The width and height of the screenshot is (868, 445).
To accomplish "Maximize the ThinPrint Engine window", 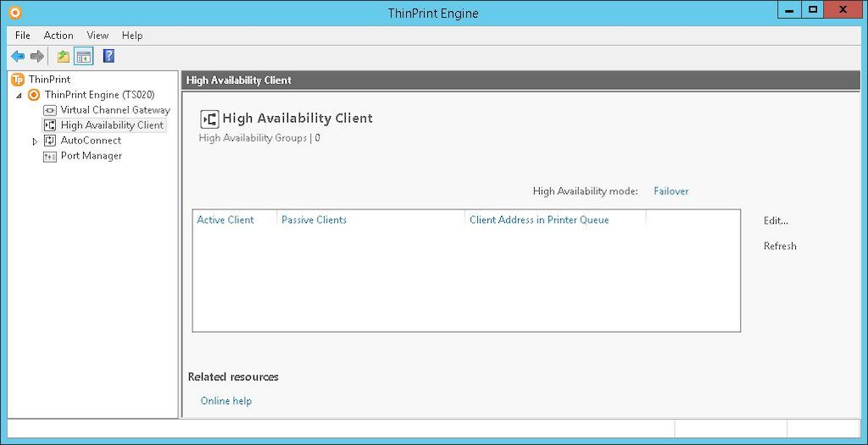I will pos(813,10).
